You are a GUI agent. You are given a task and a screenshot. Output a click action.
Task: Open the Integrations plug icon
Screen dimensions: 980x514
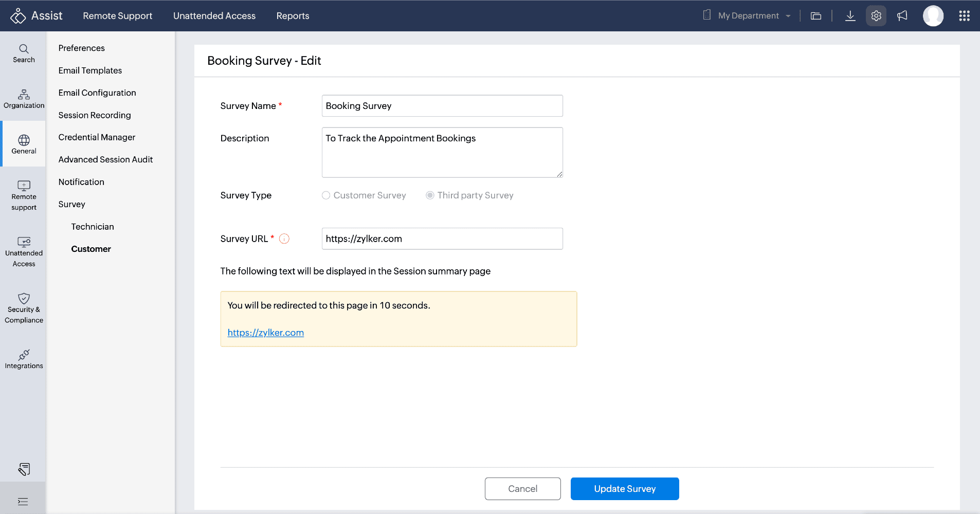point(24,355)
